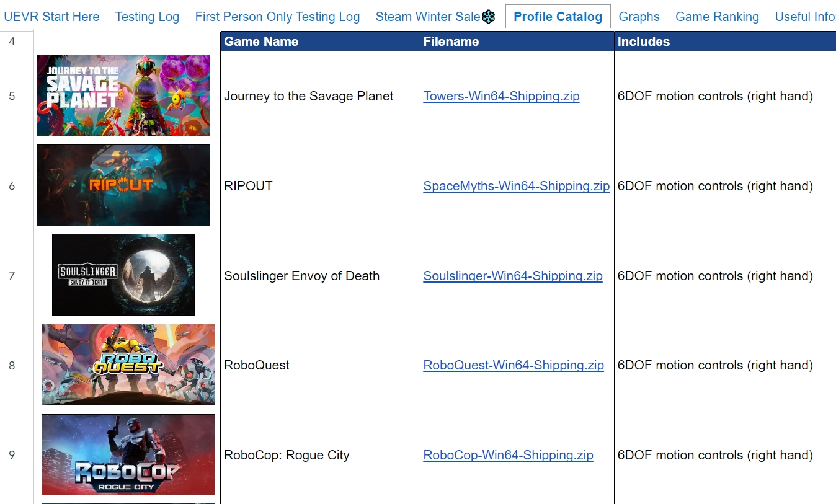Select Includes cell in the RIPOUT row

tap(725, 186)
